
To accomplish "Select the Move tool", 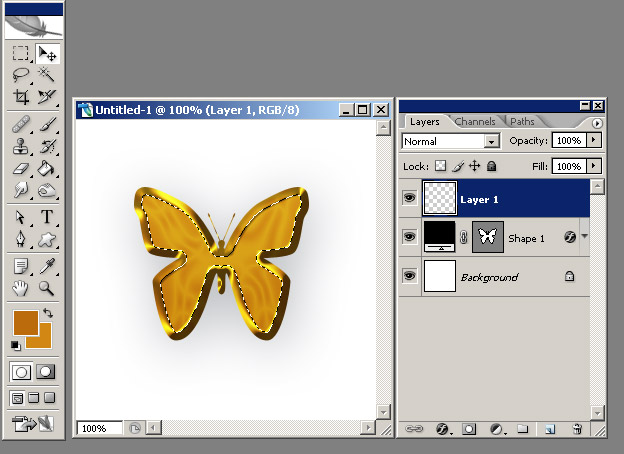I will click(x=47, y=53).
